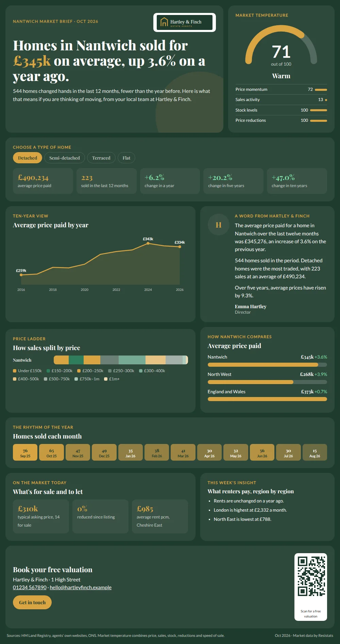The image size is (340, 644).
Task: Click the Jan 26 month tile
Action: coord(131,452)
